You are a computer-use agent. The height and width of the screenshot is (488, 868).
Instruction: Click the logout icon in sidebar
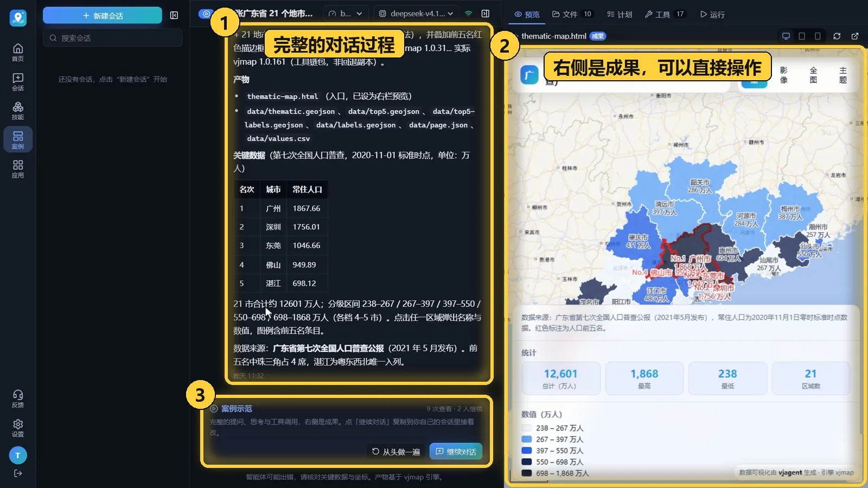(x=18, y=473)
